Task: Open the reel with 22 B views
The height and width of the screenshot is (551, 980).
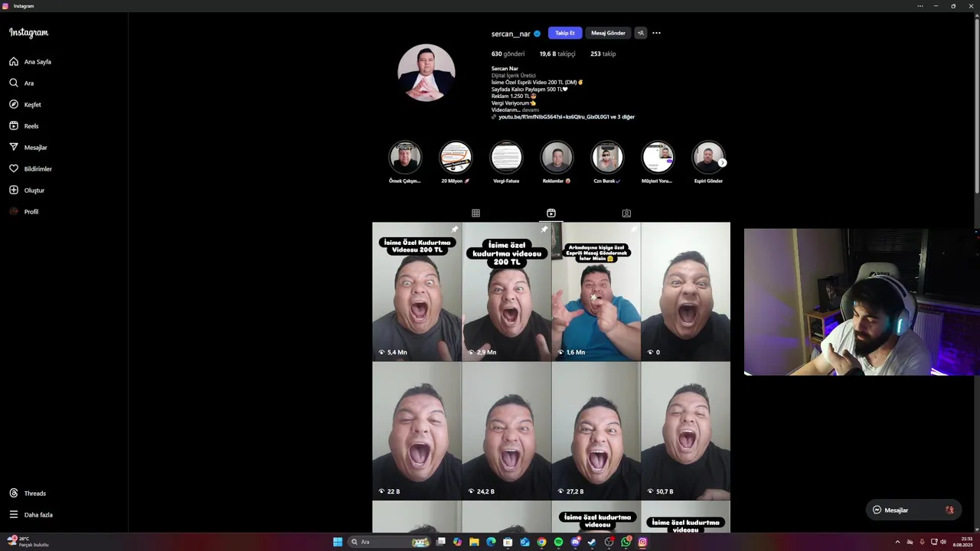Action: [416, 431]
